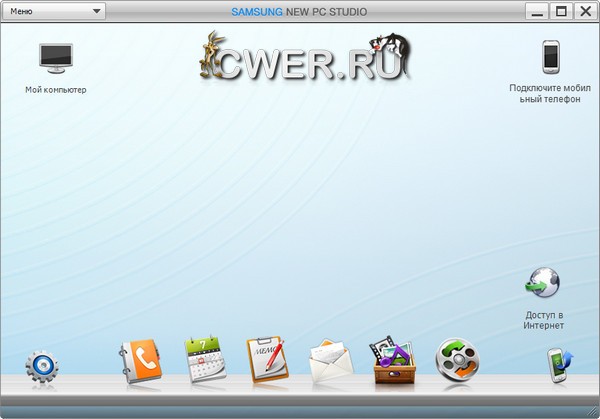The height and width of the screenshot is (419, 600).
Task: Open the Memo clipboard icon
Action: [x=266, y=360]
